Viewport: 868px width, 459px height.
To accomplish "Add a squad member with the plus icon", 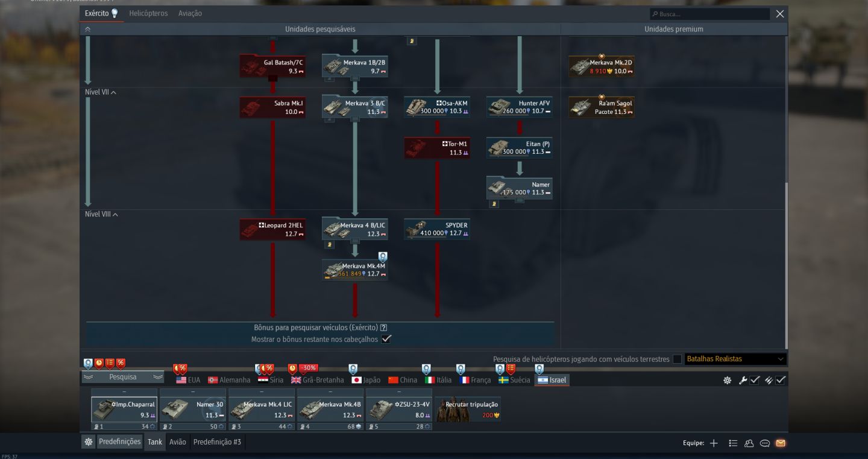I will point(714,443).
